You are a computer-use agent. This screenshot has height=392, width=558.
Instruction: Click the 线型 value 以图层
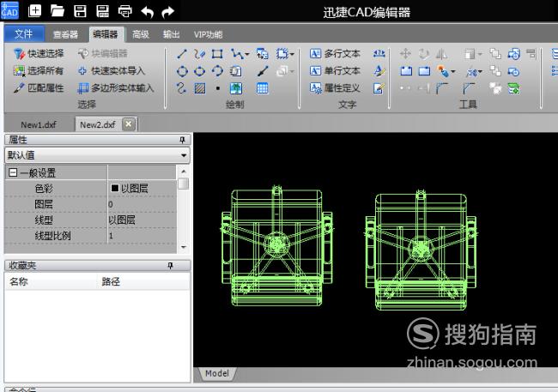coord(122,220)
